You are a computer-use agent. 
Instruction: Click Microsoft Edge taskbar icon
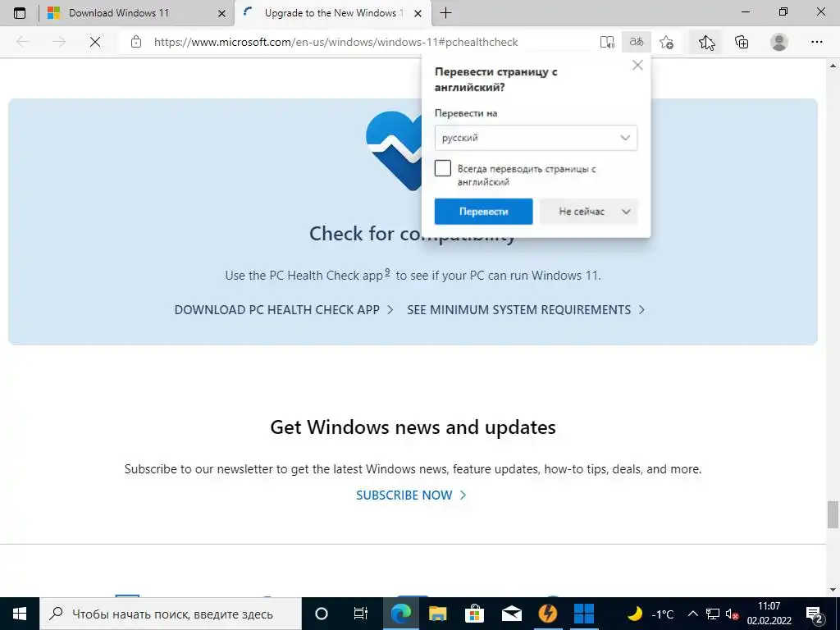[400, 614]
